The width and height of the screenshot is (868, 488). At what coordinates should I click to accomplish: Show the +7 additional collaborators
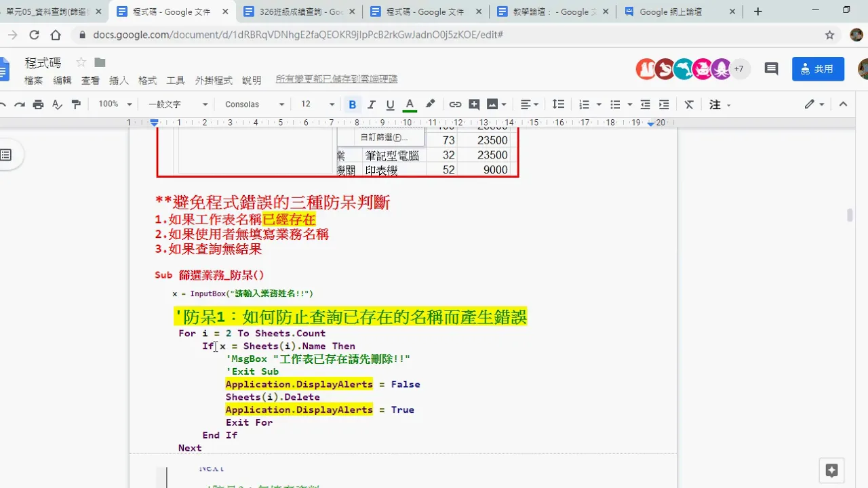739,68
